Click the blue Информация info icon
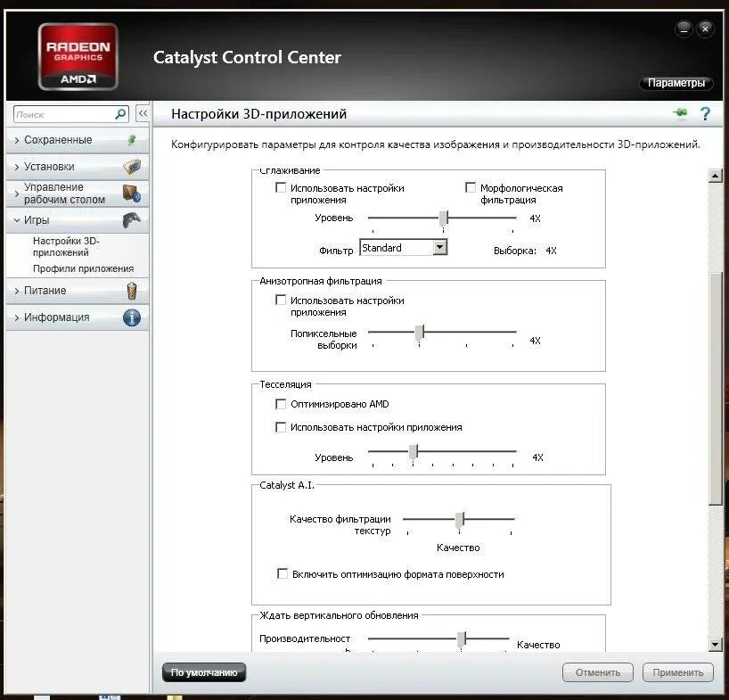Screen dimensions: 729x700 pyautogui.click(x=132, y=317)
